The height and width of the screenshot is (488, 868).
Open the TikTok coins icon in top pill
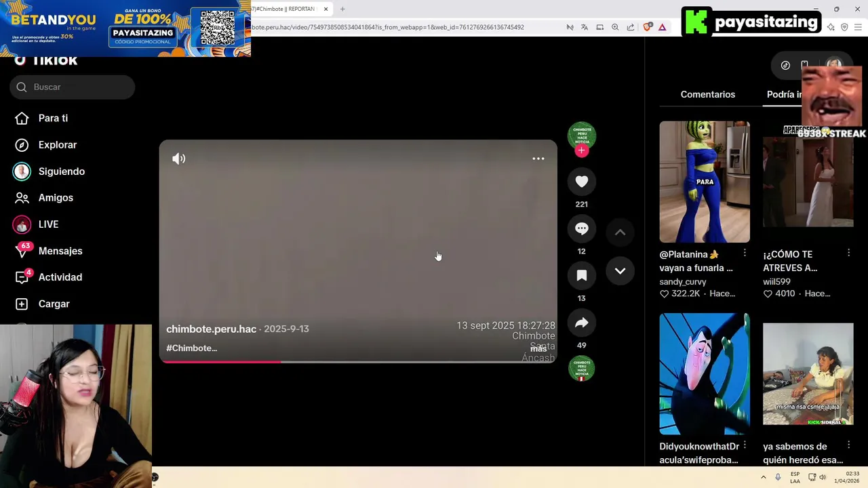tap(785, 66)
